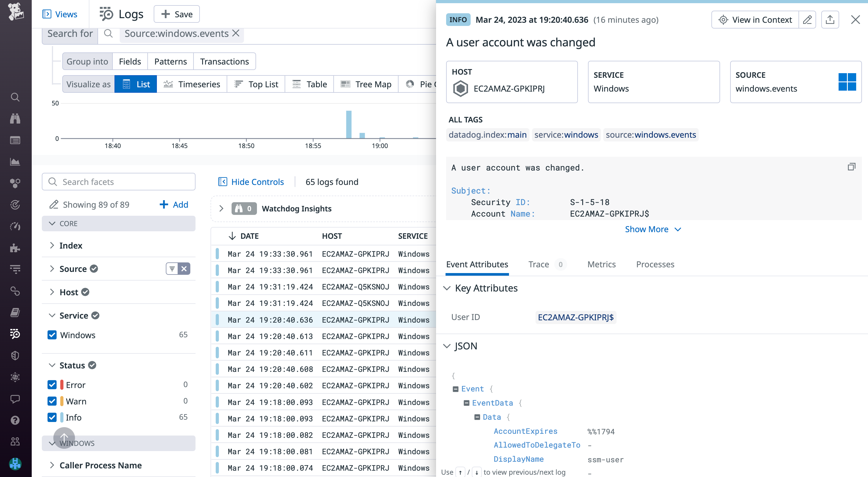The width and height of the screenshot is (868, 477).
Task: Expand the Caller Process Name facet
Action: point(52,465)
